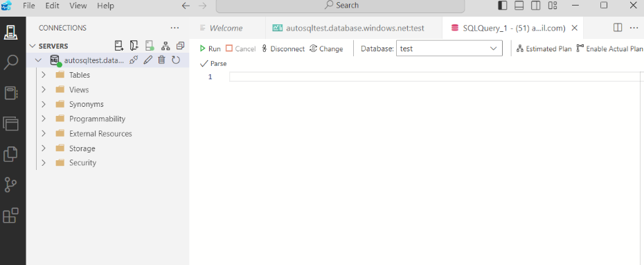The image size is (644, 265).
Task: Click the Parse button
Action: tap(213, 64)
